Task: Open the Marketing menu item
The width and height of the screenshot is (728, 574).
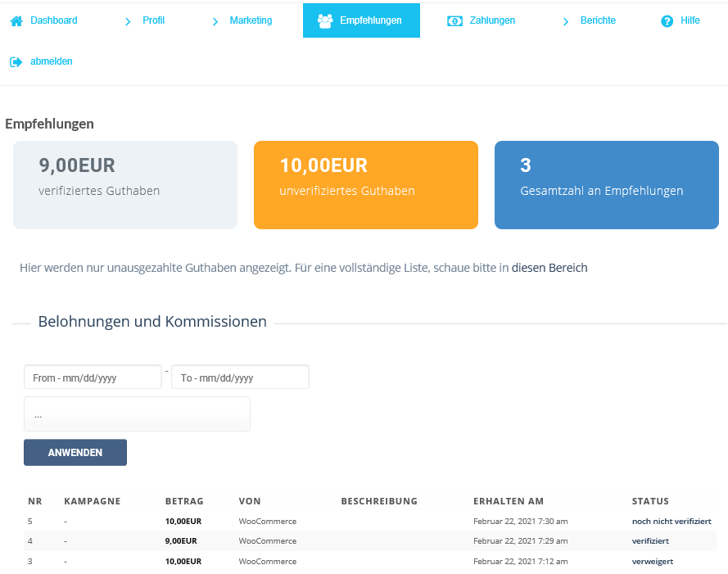Action: (251, 20)
